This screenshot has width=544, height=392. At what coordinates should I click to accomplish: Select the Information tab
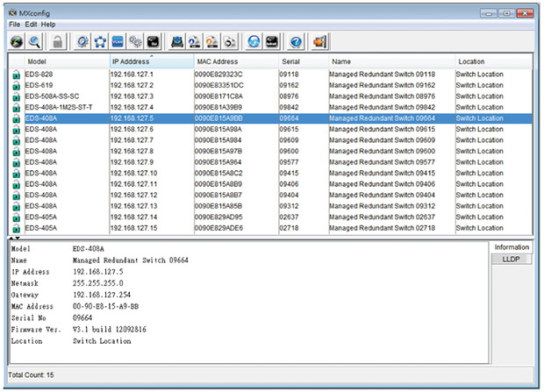click(510, 247)
